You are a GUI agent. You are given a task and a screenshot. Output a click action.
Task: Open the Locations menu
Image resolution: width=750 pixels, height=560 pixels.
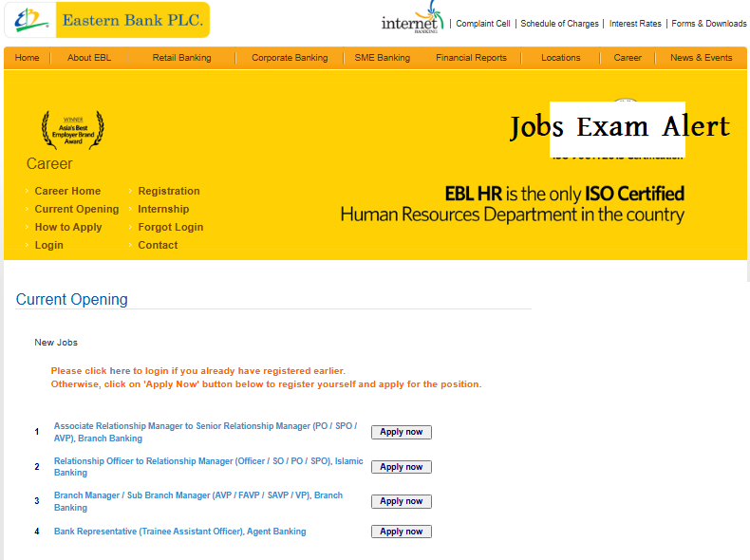(560, 58)
